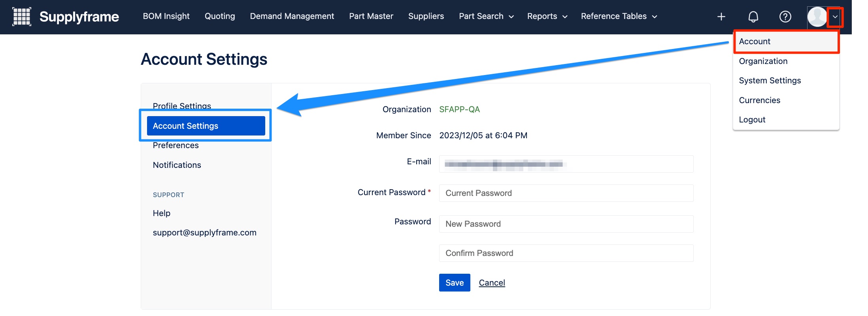Open the notifications bell icon

click(753, 17)
